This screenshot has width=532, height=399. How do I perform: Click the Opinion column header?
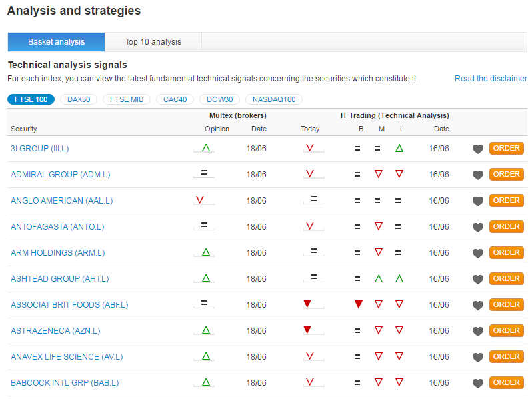[x=217, y=129]
